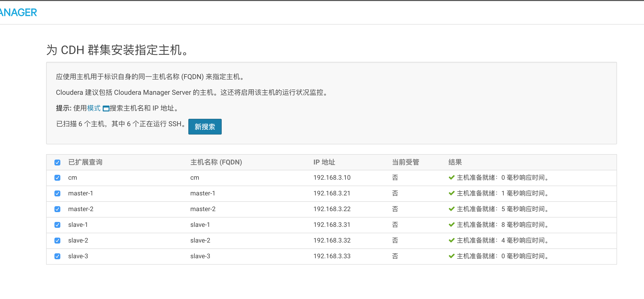Click the popup window icon beside 模式
Viewport: 644px width, 299px height.
[x=106, y=109]
